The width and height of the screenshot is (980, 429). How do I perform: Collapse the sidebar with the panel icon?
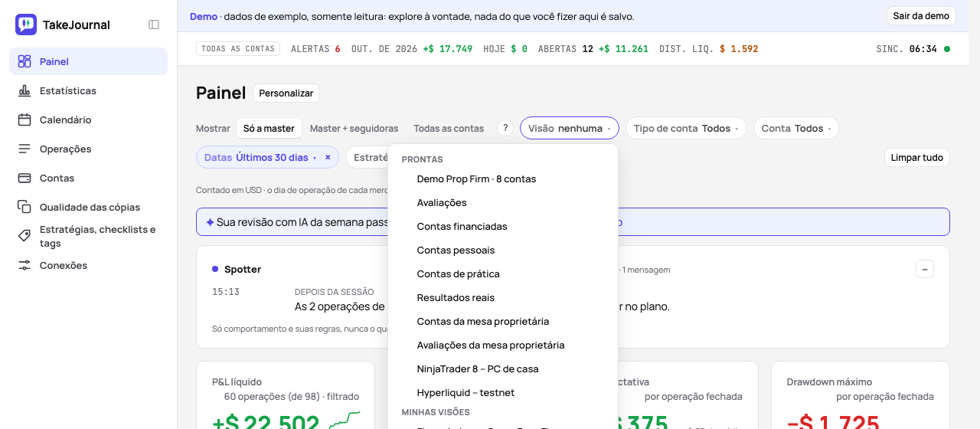(x=154, y=25)
